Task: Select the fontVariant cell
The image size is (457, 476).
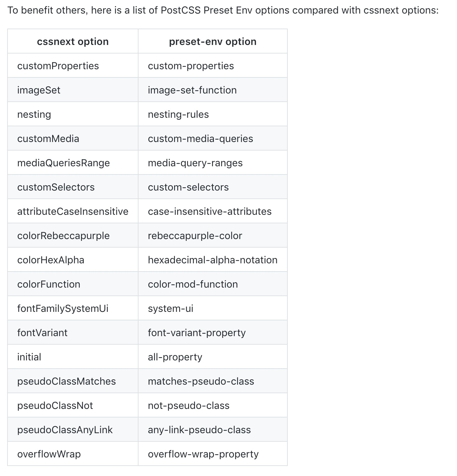Action: coord(42,333)
